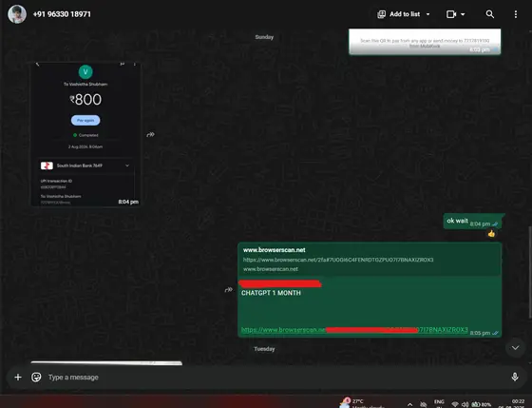Forward the ₹800 payment screenshot
Viewport: 532px width, 408px height.
150,134
